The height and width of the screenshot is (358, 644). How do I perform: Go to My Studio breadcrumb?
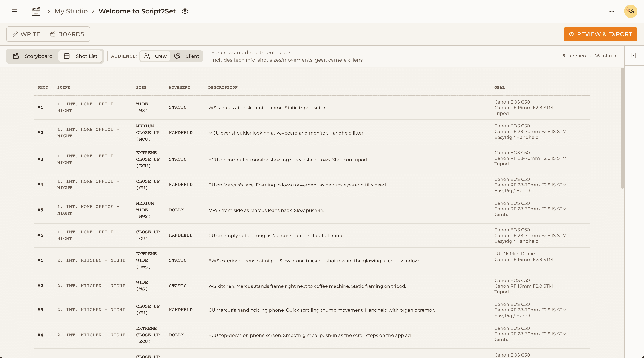pyautogui.click(x=71, y=11)
